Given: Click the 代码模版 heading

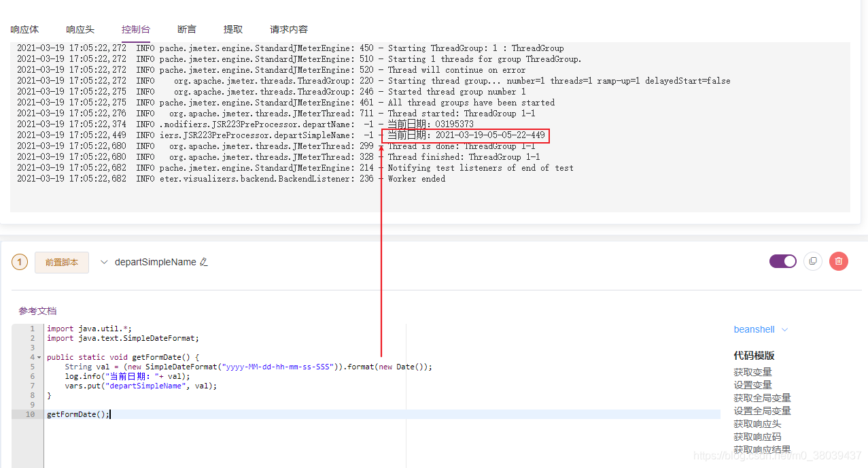Looking at the screenshot, I should pyautogui.click(x=754, y=355).
